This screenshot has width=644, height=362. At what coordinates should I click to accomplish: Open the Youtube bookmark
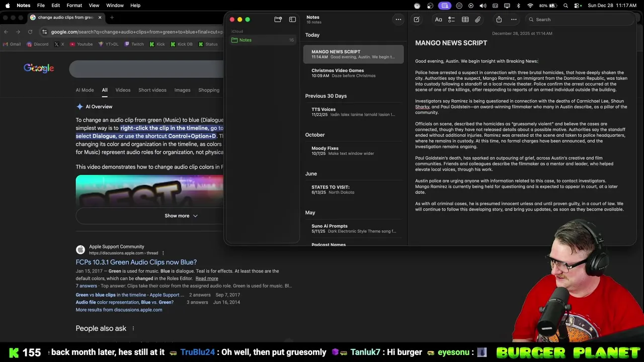point(82,44)
